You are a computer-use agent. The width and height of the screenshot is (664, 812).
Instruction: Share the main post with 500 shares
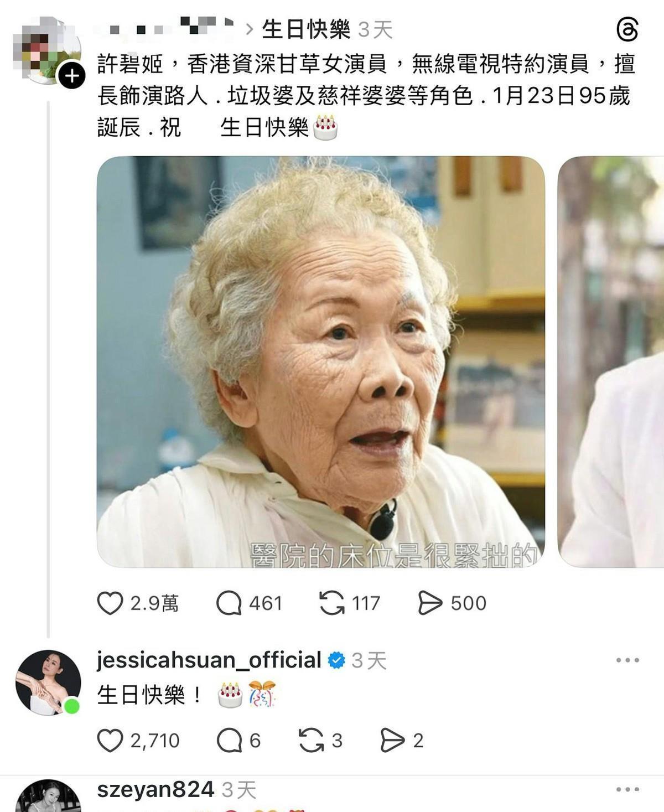430,603
